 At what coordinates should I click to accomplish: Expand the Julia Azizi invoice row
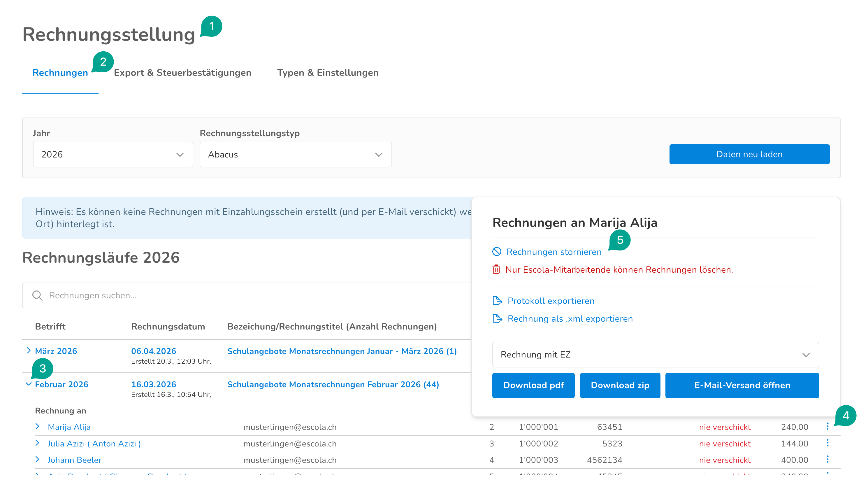pos(37,443)
